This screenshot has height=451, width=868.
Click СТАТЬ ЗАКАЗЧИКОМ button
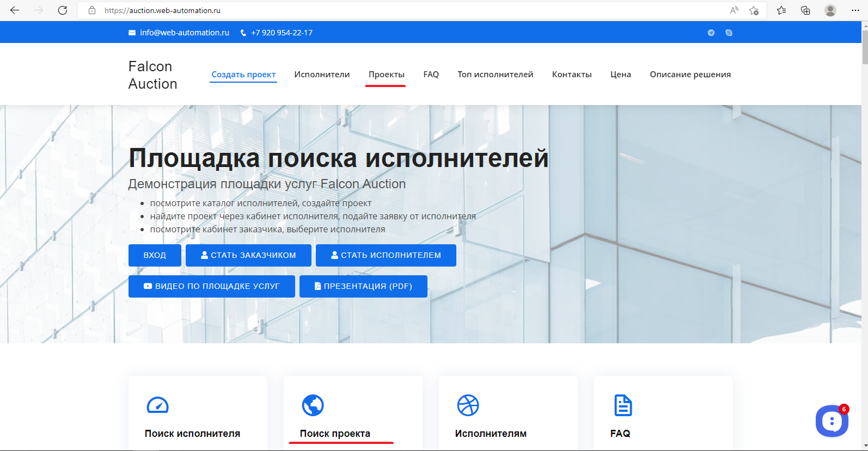point(248,255)
